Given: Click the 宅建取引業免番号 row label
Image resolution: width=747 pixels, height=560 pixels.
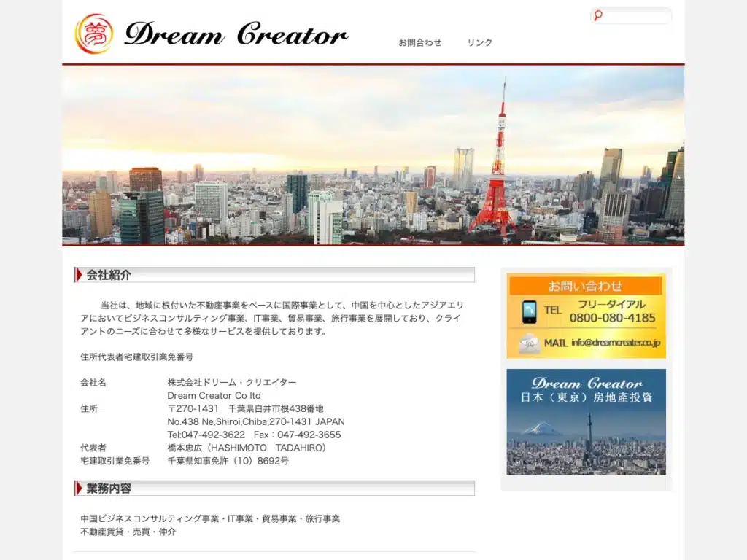Looking at the screenshot, I should pos(115,461).
